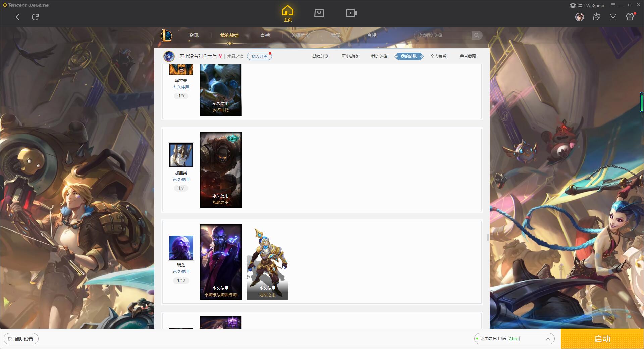Switch to the 发现 tab
This screenshot has height=349, width=644.
coord(336,35)
